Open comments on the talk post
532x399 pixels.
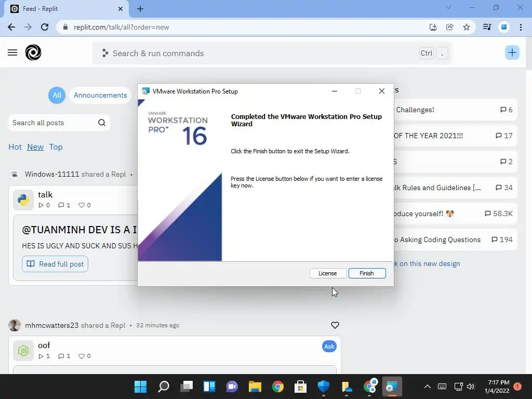(x=64, y=205)
